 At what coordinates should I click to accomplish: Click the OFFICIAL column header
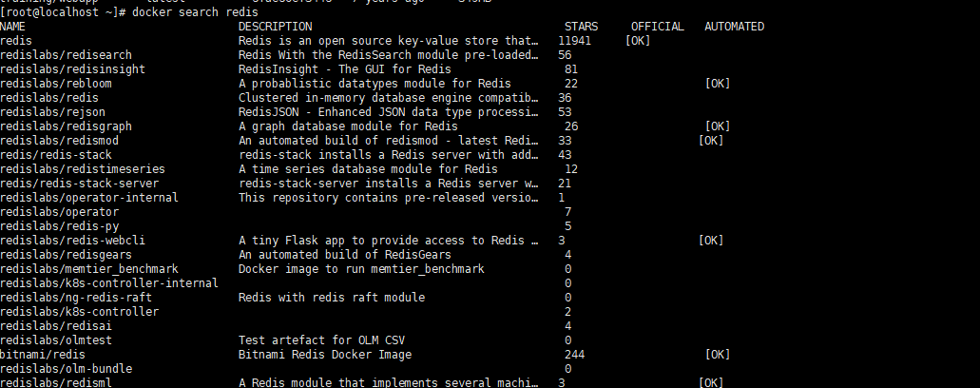(657, 27)
